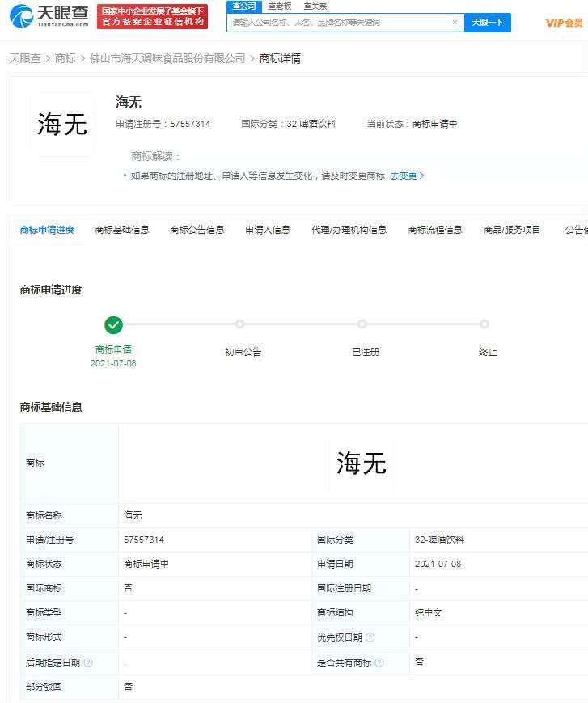Click the 国际分类：32-啤酒饮料 header text
This screenshot has width=588, height=703.
pyautogui.click(x=289, y=124)
